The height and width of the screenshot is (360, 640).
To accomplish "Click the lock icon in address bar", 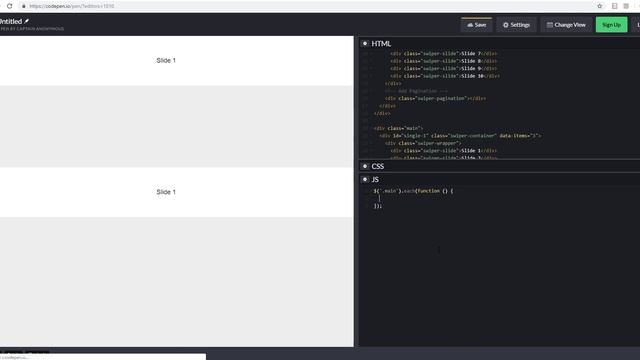I will click(24, 6).
